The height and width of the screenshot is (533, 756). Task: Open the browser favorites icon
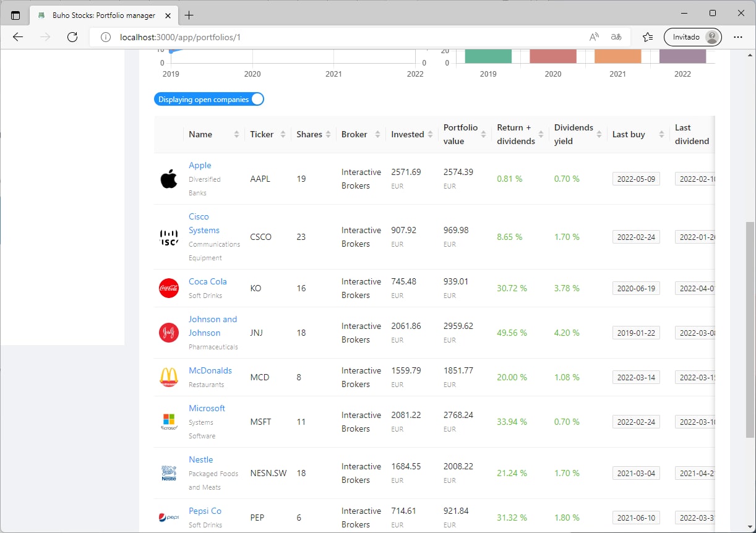(x=648, y=37)
